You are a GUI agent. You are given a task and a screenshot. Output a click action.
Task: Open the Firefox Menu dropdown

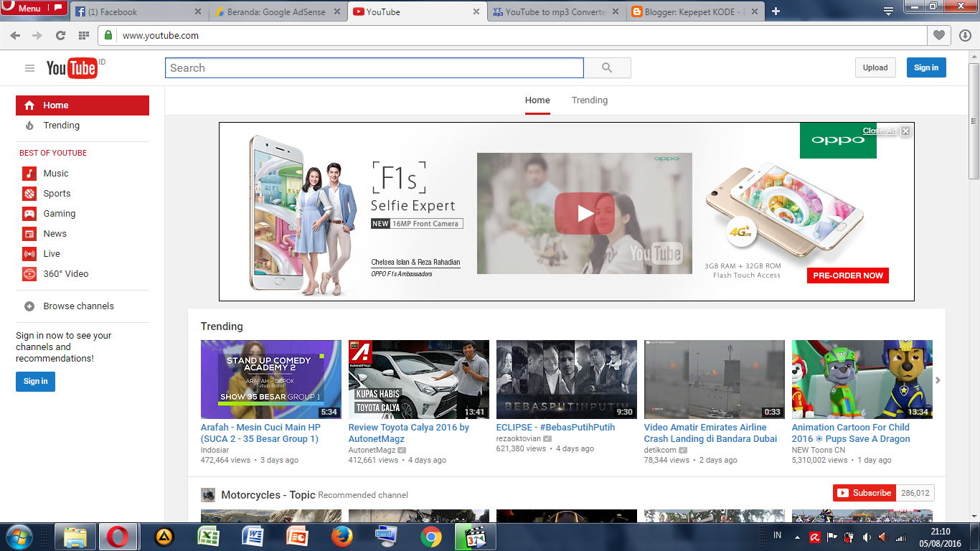pos(29,7)
